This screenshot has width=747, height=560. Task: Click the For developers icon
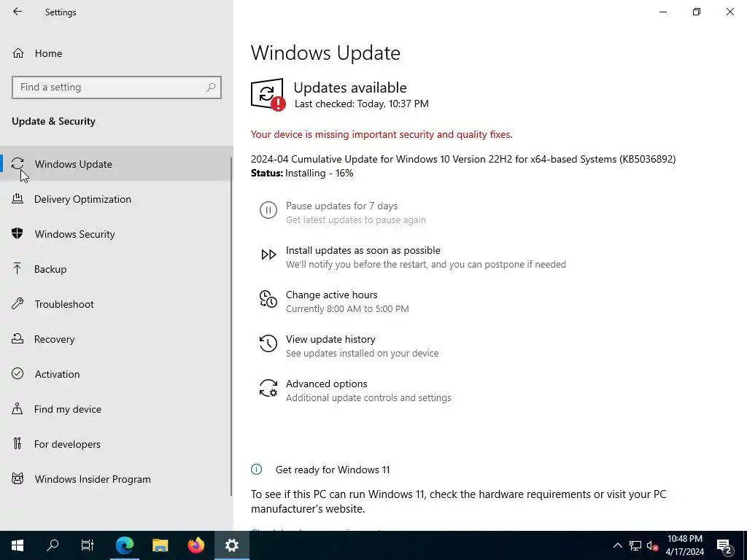point(18,443)
